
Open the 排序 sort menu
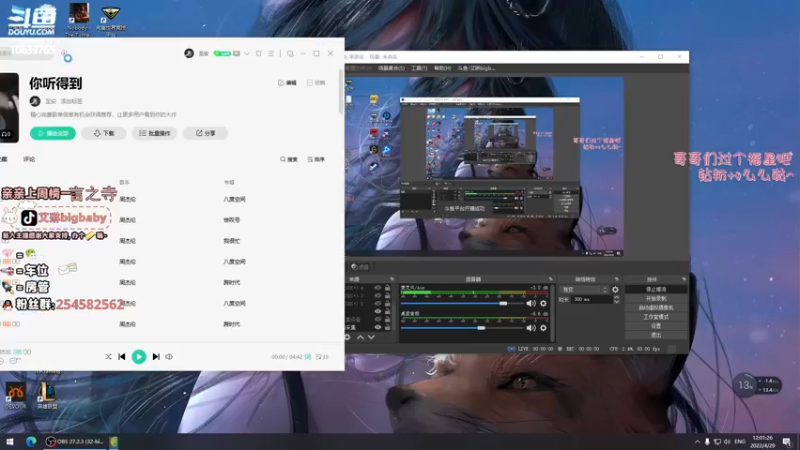[316, 159]
